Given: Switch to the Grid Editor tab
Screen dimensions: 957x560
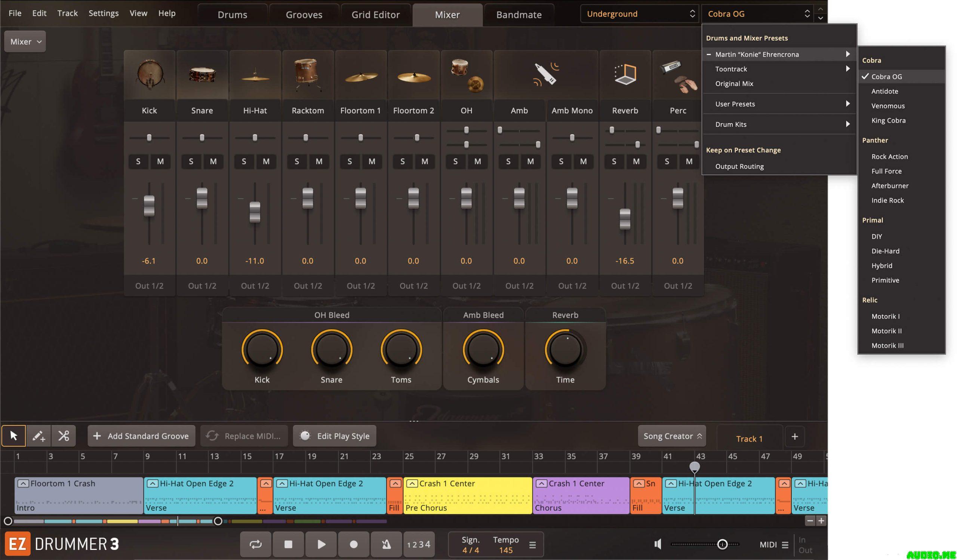Looking at the screenshot, I should pyautogui.click(x=376, y=15).
